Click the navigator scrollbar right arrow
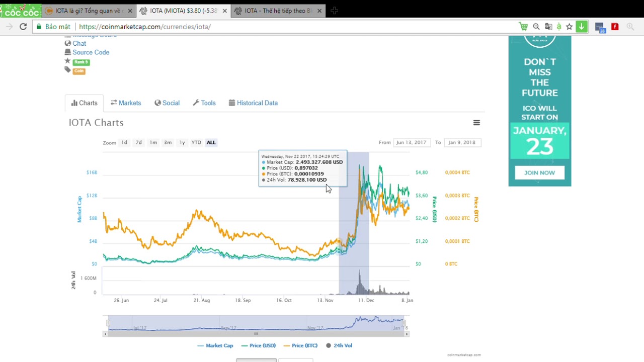 click(407, 334)
